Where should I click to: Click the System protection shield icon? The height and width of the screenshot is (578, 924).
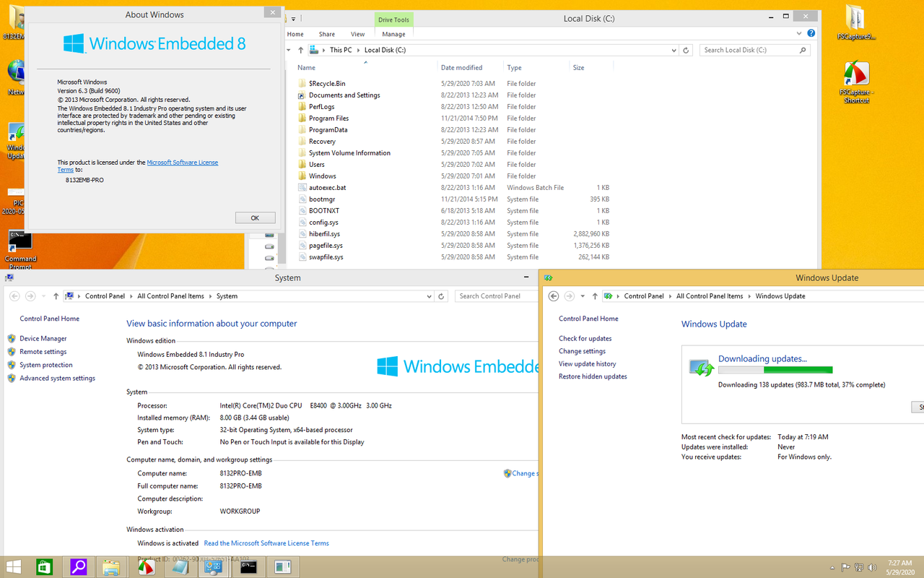point(12,365)
